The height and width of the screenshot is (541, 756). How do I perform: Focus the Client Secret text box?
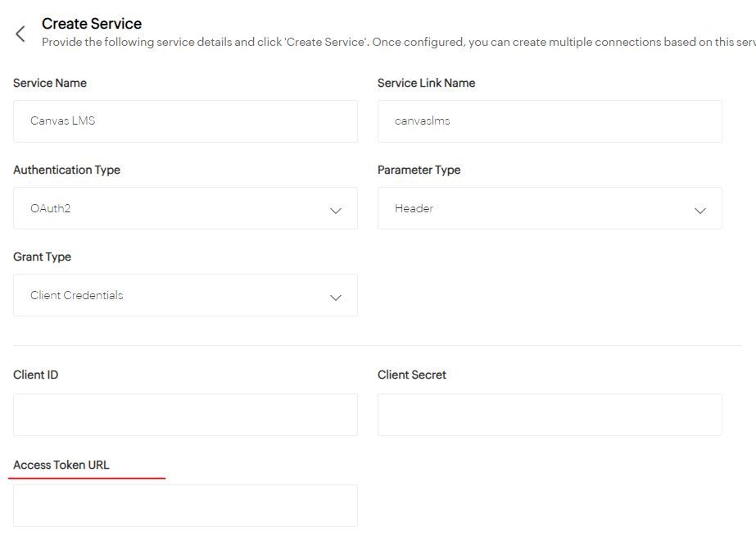click(549, 415)
